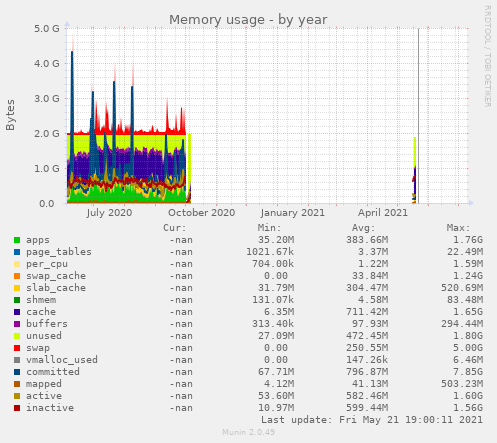Click the purple buffers legend swatch

point(17,324)
